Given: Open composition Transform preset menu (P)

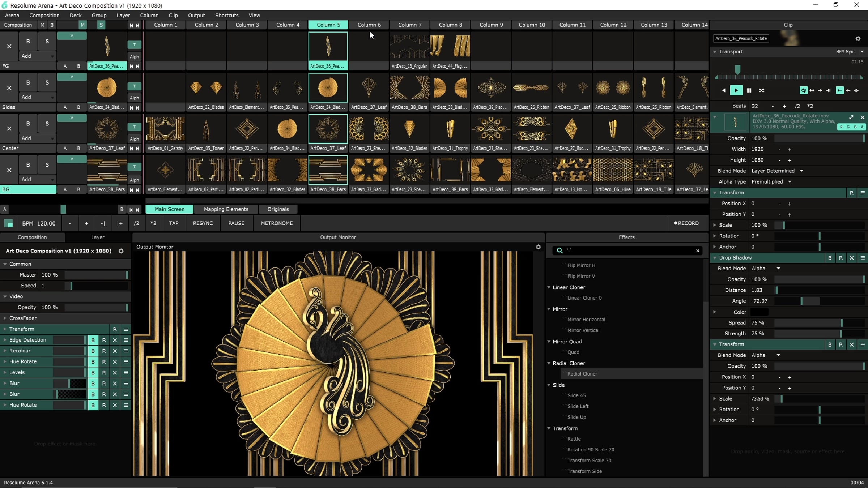Looking at the screenshot, I should point(115,329).
